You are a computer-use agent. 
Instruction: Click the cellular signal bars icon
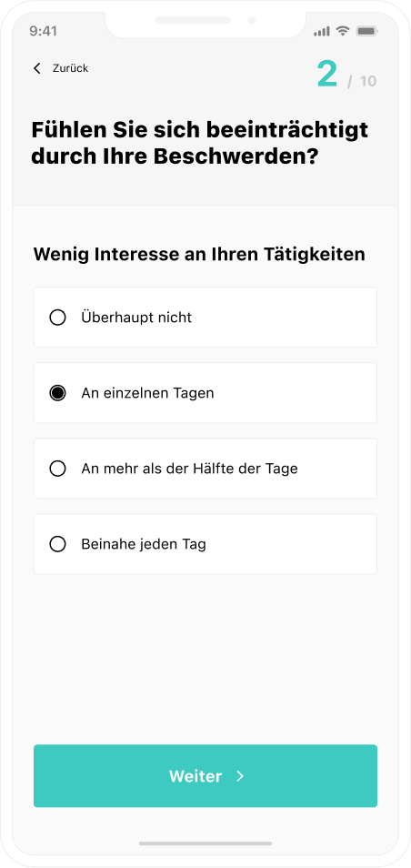322,32
